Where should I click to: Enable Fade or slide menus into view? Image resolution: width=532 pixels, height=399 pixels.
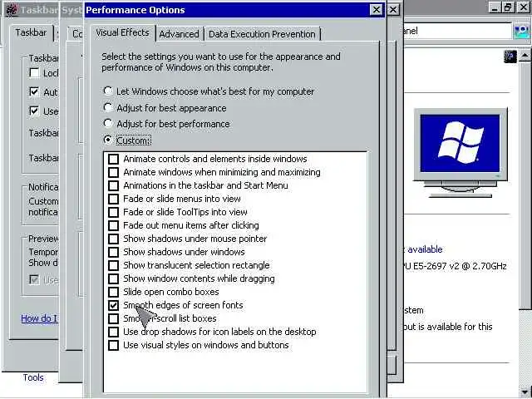coord(113,199)
